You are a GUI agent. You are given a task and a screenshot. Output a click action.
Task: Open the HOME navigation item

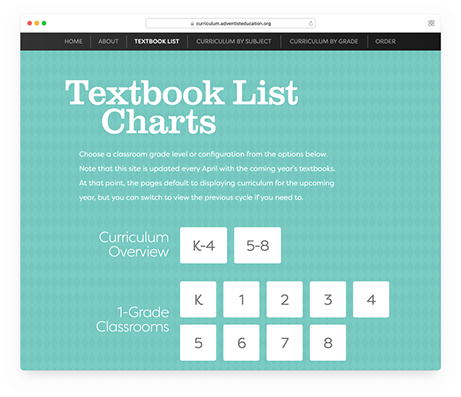coord(73,41)
